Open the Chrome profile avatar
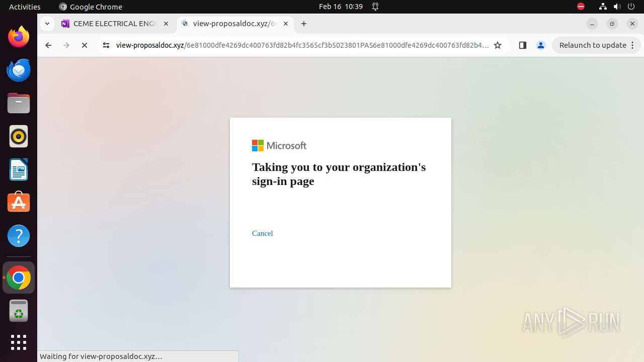 [541, 45]
